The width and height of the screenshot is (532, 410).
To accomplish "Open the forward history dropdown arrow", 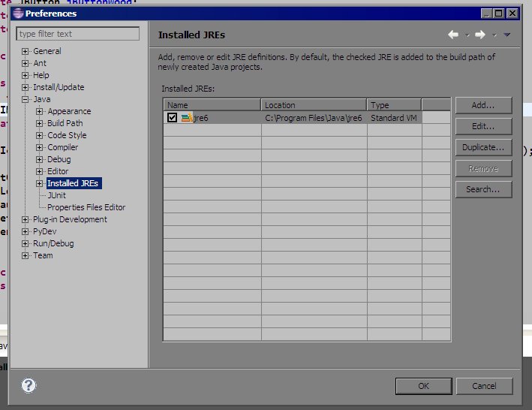I will 494,35.
